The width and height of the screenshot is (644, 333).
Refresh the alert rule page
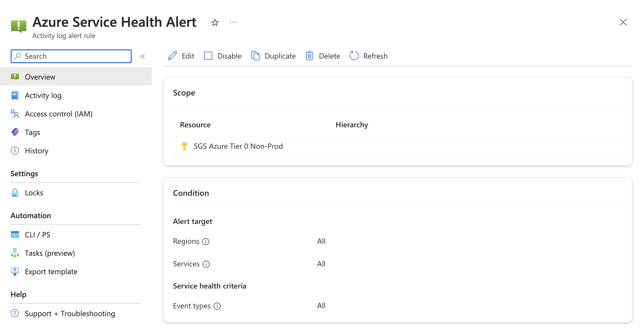[368, 56]
